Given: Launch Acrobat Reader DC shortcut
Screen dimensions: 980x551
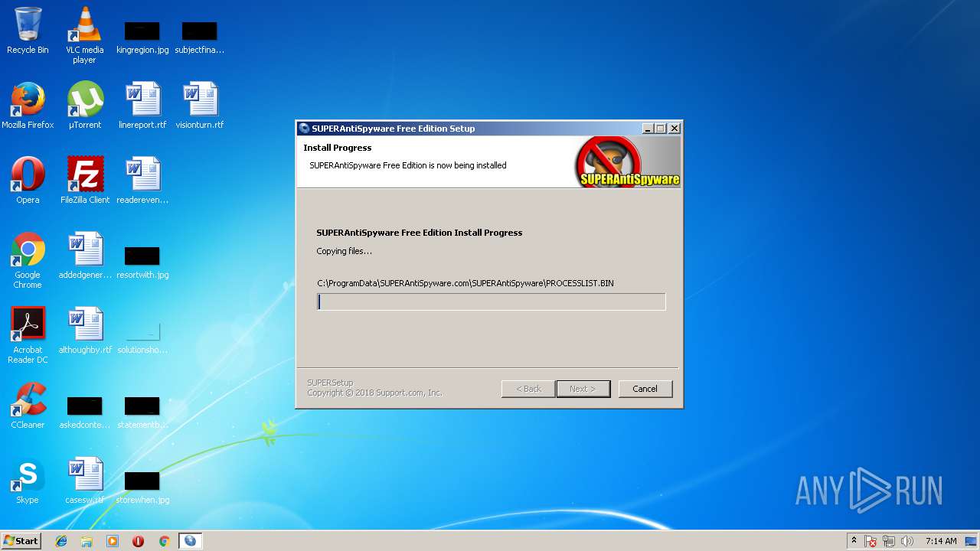Looking at the screenshot, I should 28,335.
